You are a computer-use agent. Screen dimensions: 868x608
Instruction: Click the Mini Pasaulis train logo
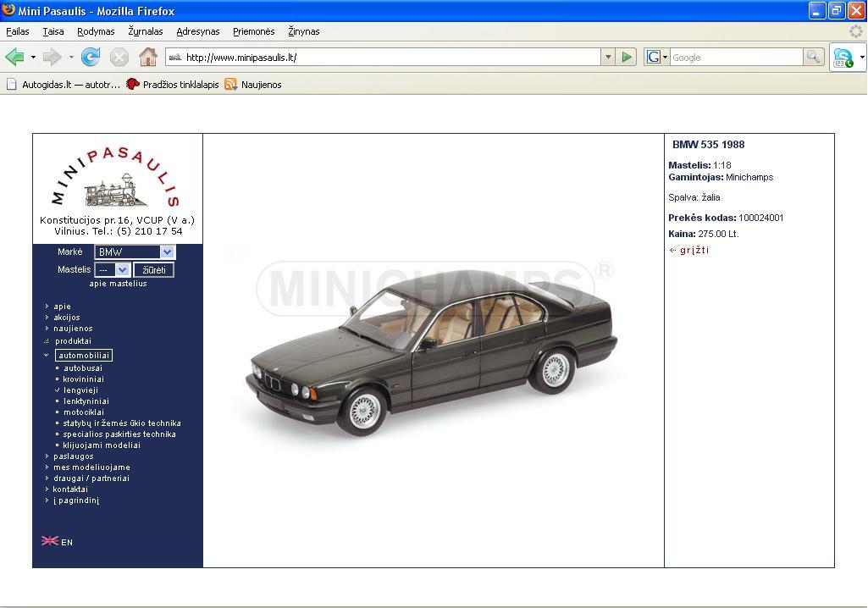(x=118, y=177)
